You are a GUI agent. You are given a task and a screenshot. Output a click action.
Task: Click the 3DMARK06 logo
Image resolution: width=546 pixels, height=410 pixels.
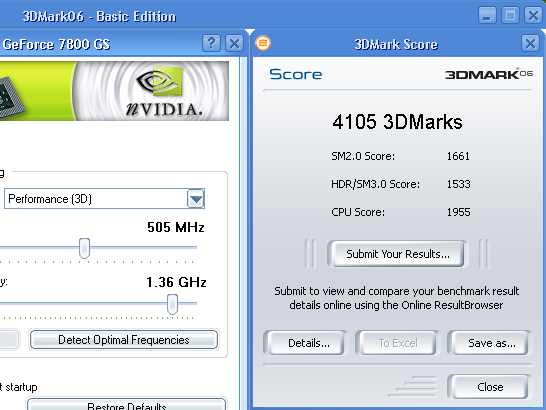point(489,74)
